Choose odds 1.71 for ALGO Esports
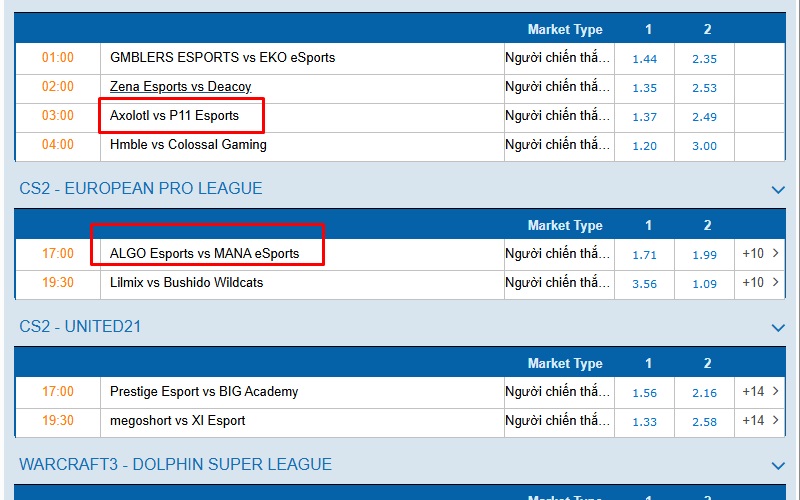 click(645, 255)
